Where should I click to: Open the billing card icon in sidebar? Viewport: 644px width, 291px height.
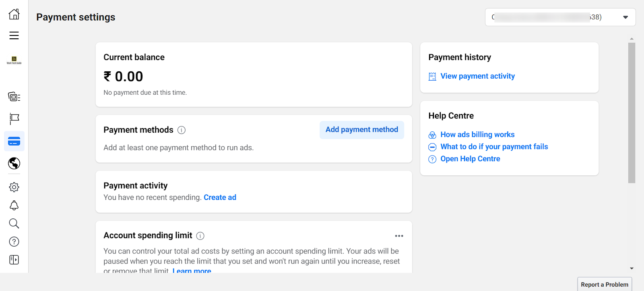(x=14, y=141)
